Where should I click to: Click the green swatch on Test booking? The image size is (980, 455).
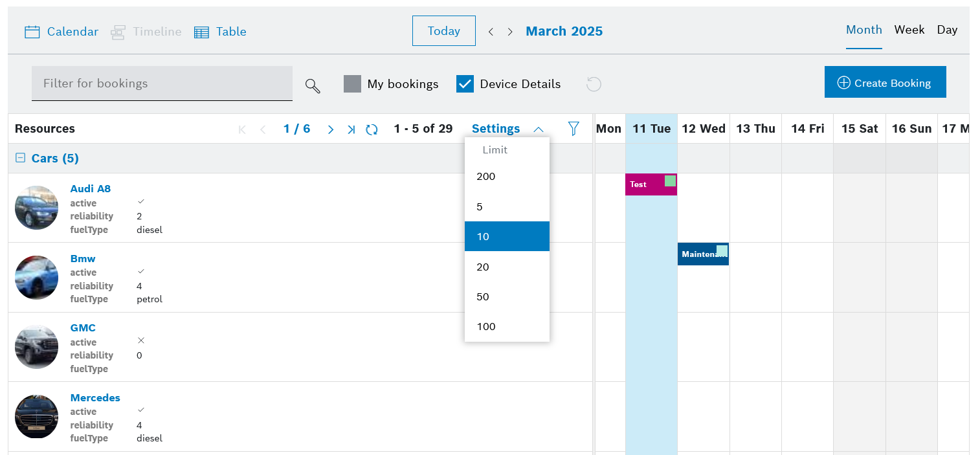670,181
